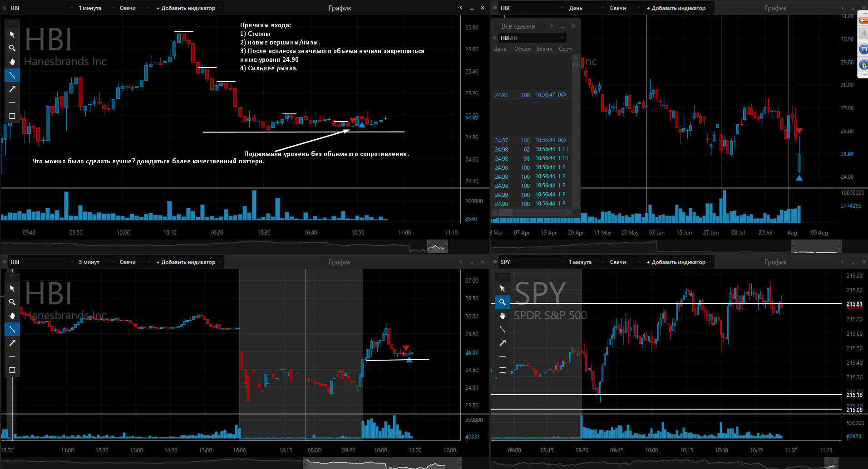Click the toolbar grip handle in top-left HBI chart

pos(12,22)
